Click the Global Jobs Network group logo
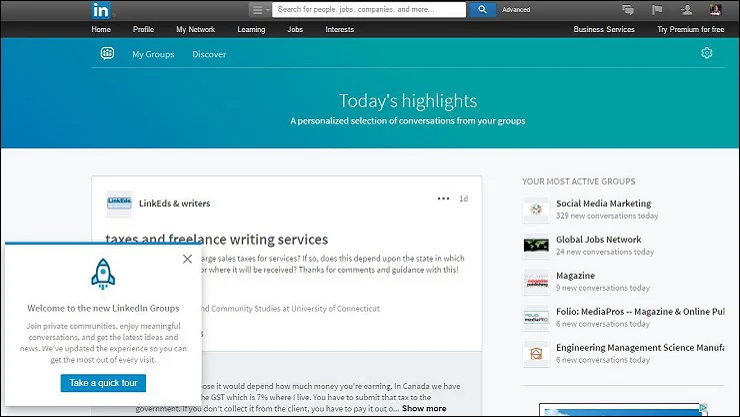 536,245
